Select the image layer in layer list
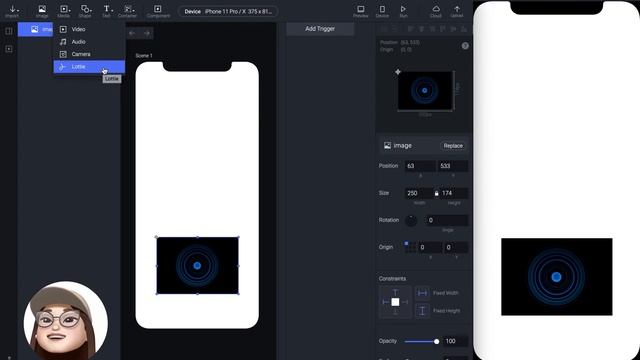Screen dimensions: 640x360 pyautogui.click(x=36, y=29)
